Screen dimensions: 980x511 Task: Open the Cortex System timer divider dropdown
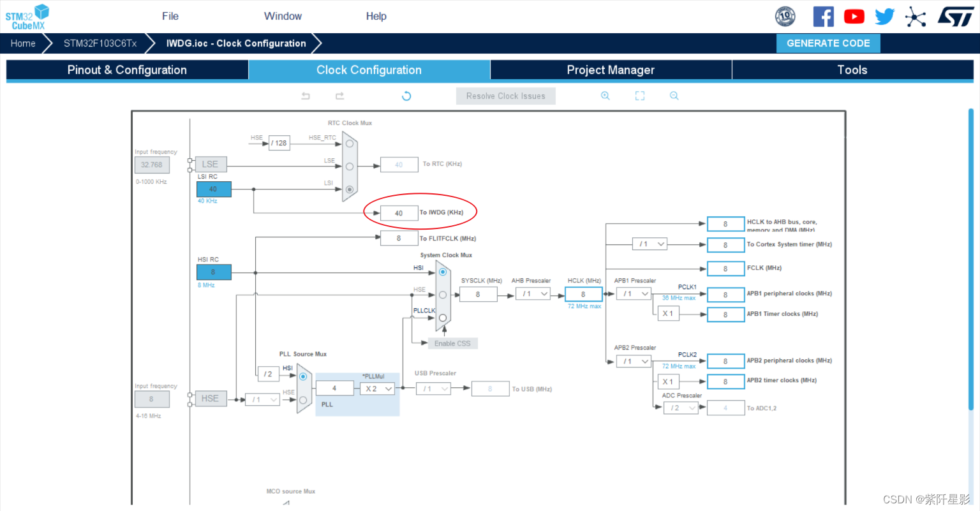650,244
